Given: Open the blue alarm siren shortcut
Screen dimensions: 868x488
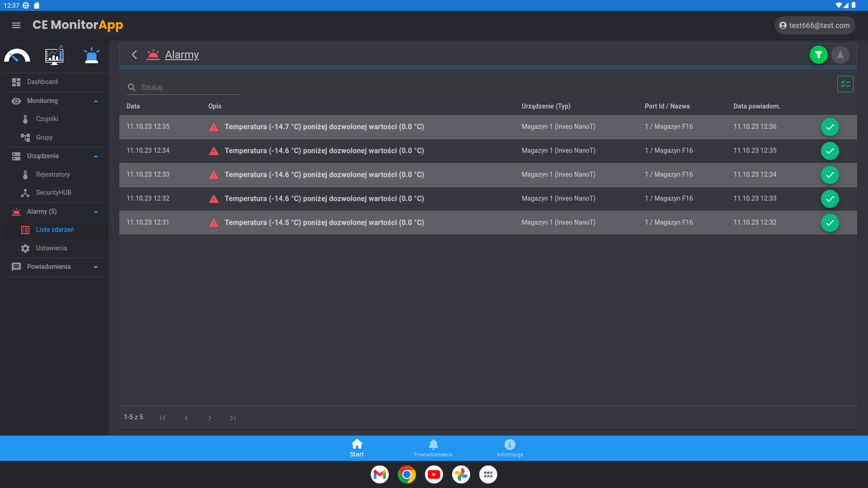Looking at the screenshot, I should (91, 56).
